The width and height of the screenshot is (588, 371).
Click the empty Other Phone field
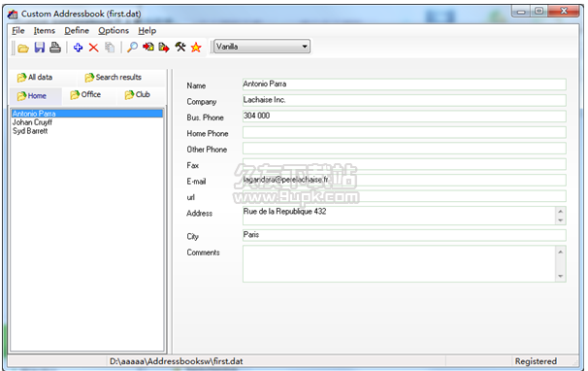(x=405, y=148)
